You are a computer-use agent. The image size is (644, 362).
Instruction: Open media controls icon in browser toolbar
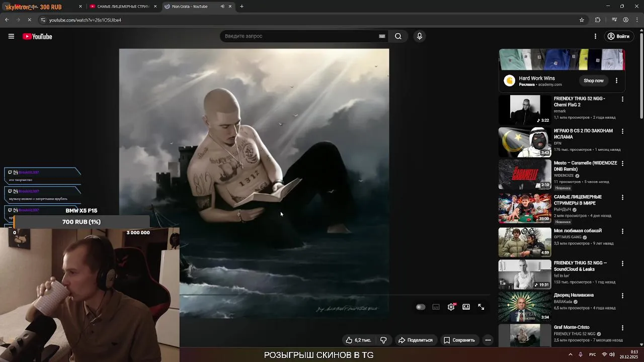[614, 20]
